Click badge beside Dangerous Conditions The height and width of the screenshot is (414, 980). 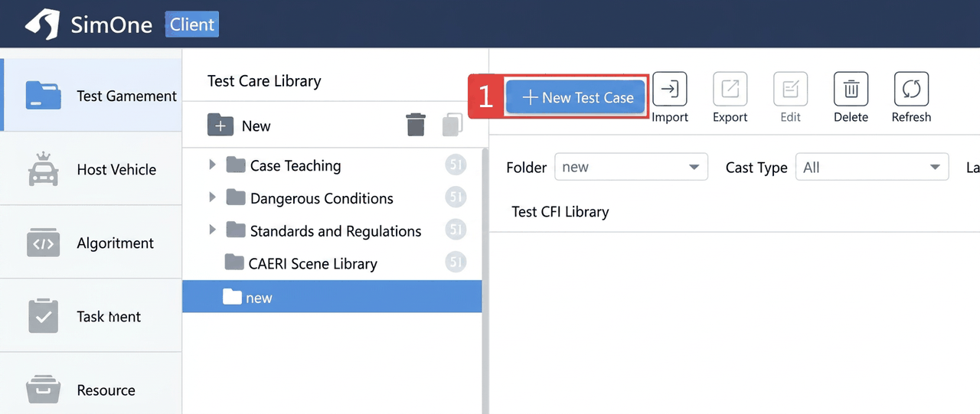tap(456, 197)
